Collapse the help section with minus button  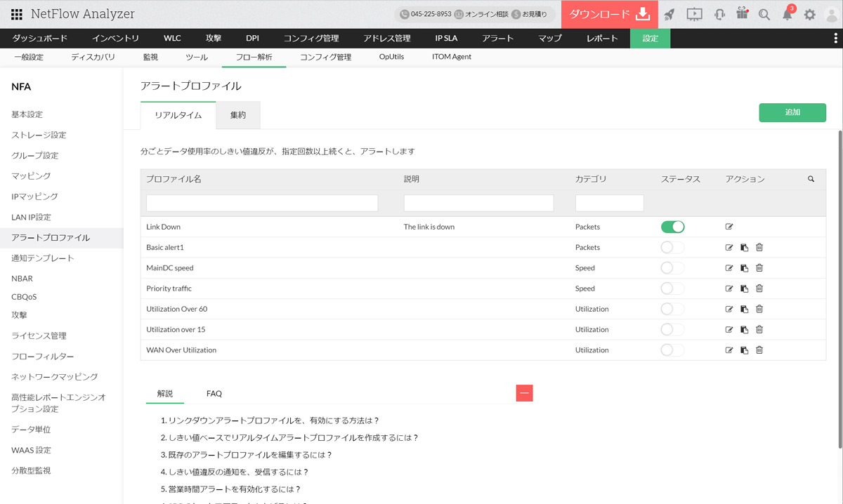click(524, 393)
